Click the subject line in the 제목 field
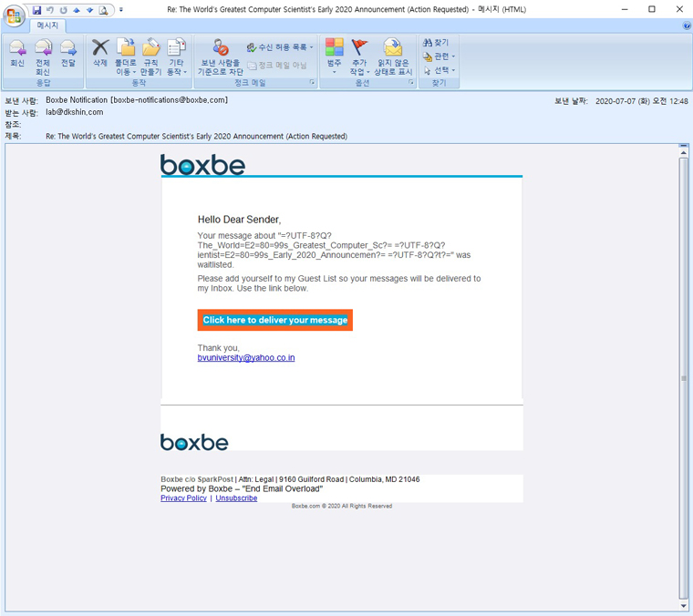The width and height of the screenshot is (693, 616). (x=196, y=137)
